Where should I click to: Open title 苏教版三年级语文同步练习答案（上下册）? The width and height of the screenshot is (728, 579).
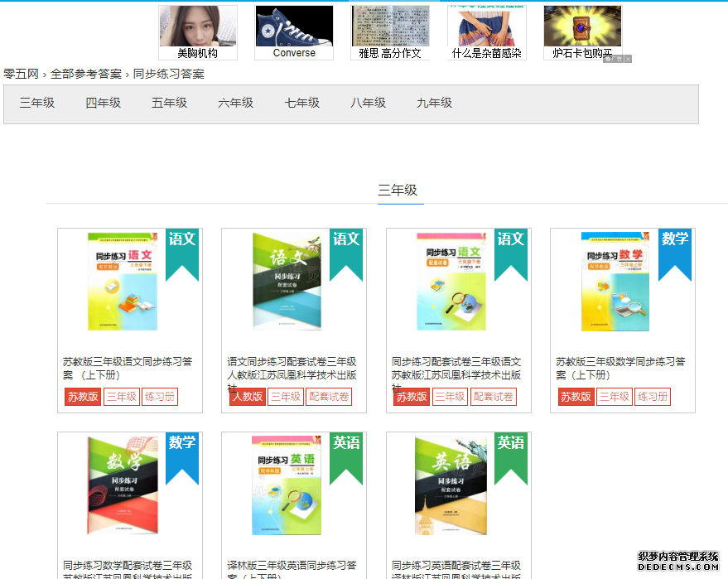tap(128, 369)
